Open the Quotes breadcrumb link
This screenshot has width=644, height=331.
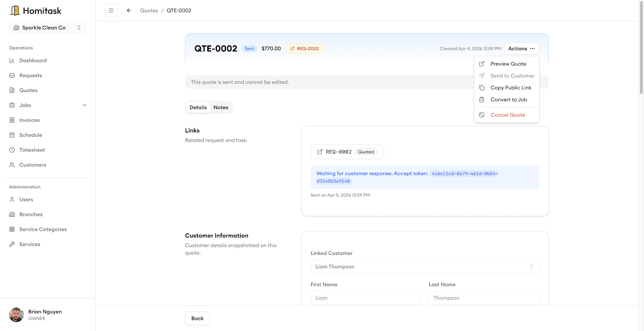149,10
